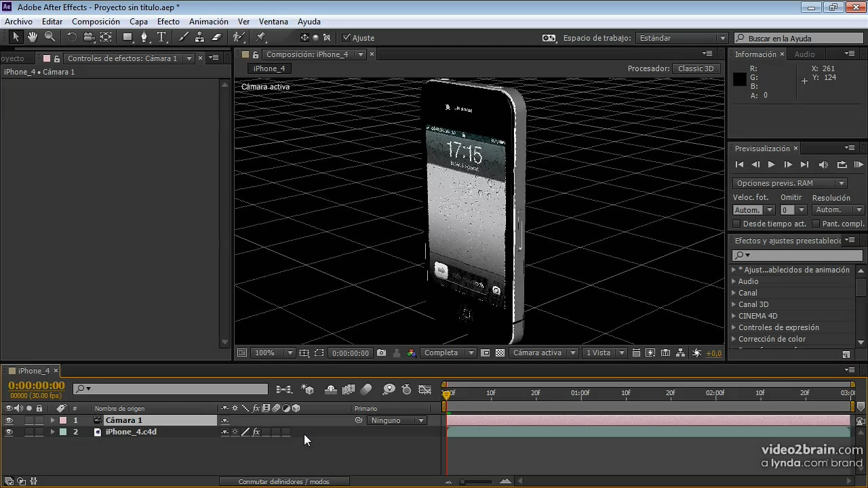The image size is (868, 488).
Task: Click the Play preview button
Action: 771,165
